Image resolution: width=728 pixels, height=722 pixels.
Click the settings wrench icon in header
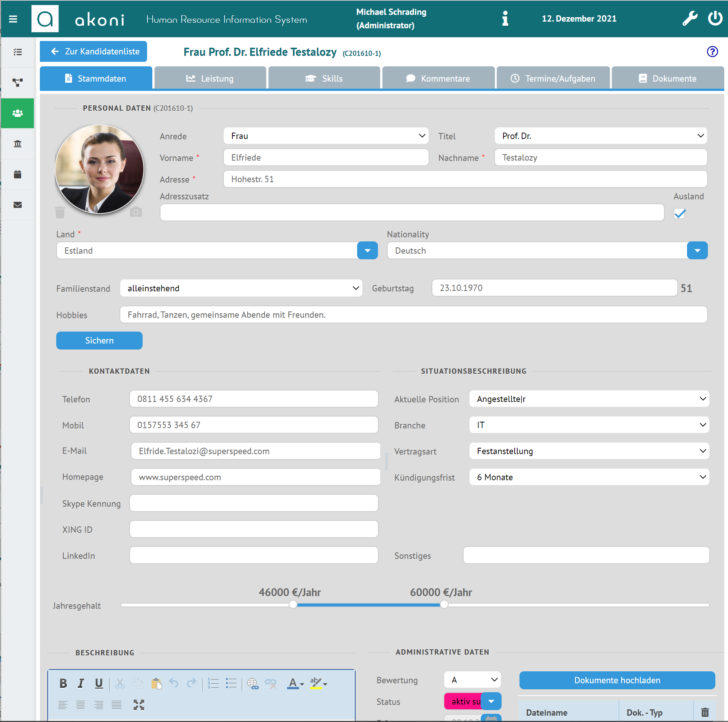coord(689,18)
